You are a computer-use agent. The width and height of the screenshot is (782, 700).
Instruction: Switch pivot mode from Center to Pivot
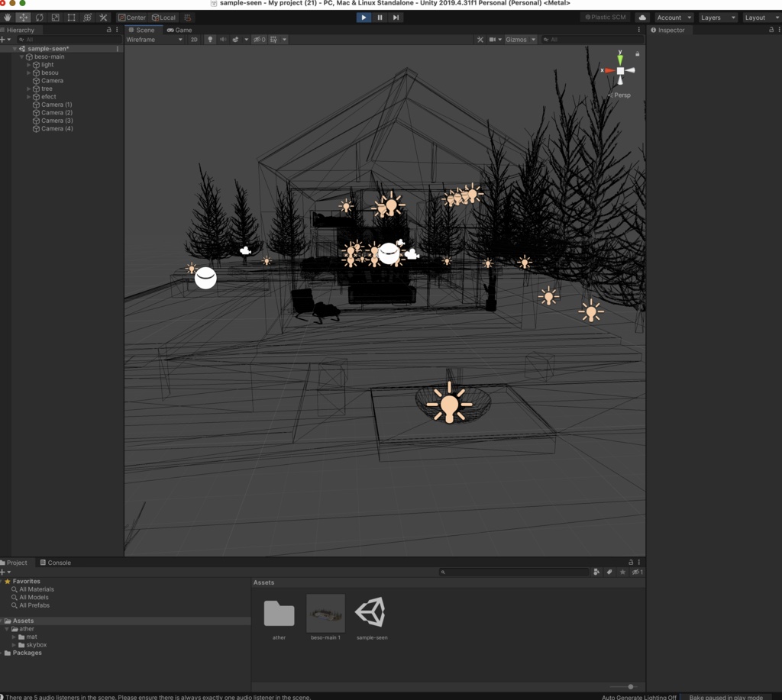134,17
